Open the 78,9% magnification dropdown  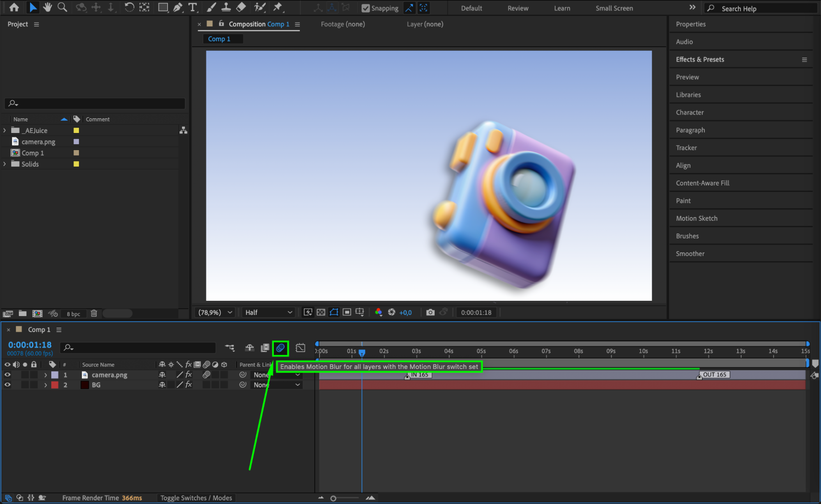(215, 312)
